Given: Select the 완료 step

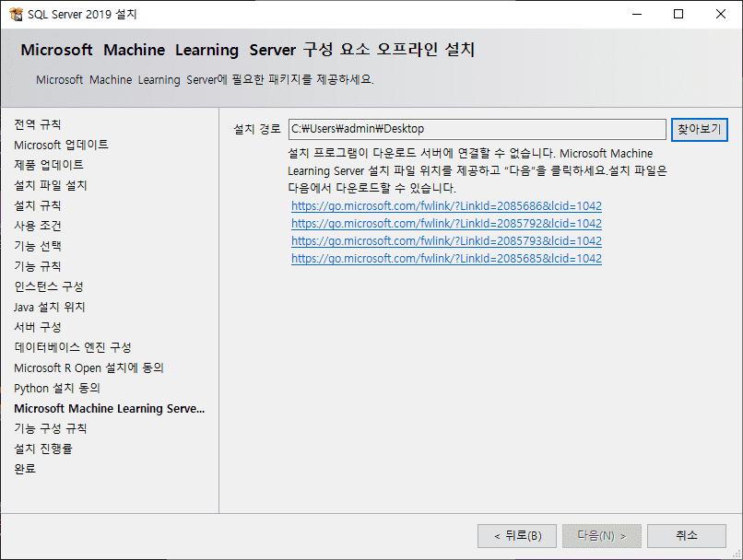Looking at the screenshot, I should coord(25,469).
